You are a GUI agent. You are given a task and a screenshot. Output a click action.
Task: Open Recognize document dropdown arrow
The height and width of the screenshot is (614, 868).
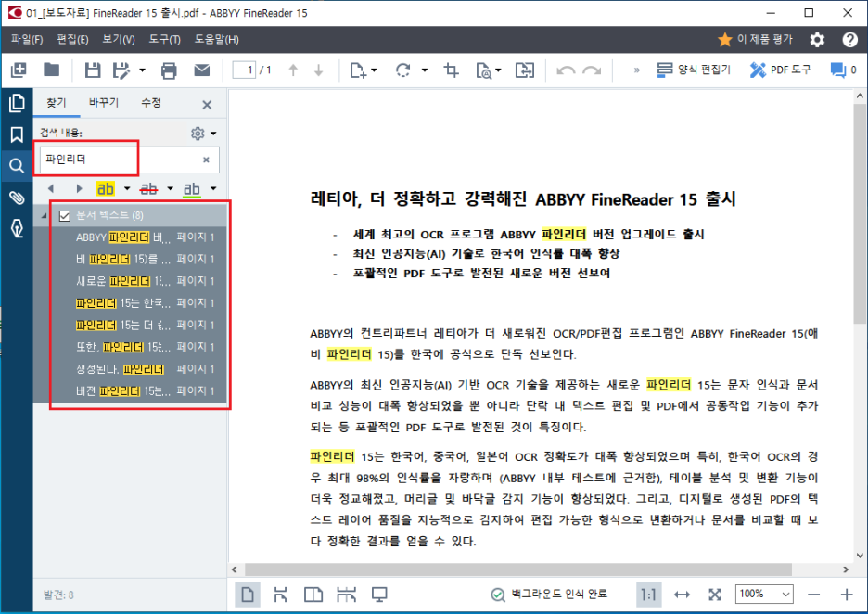coord(498,70)
